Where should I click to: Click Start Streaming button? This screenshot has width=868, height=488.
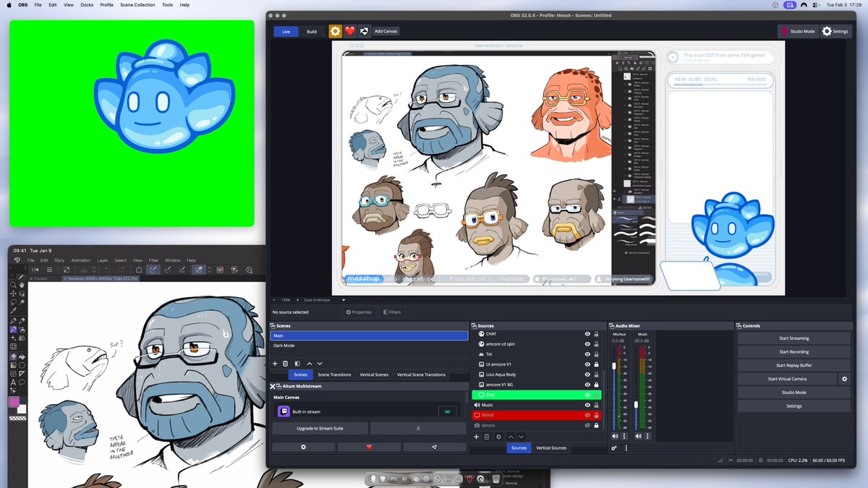click(793, 338)
